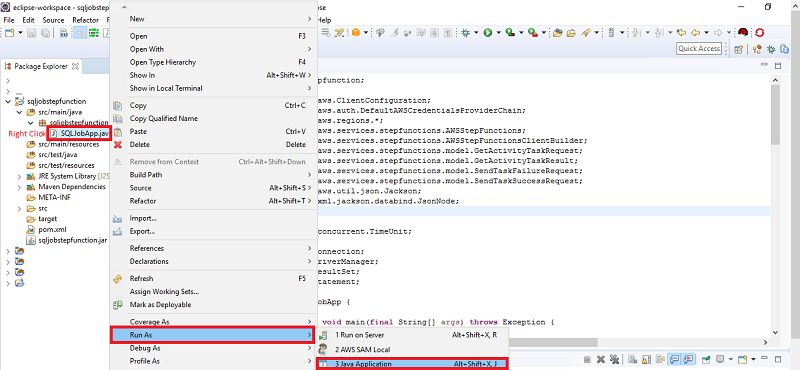Open the Run button dropdown arrow
The height and width of the screenshot is (370, 800).
point(498,33)
